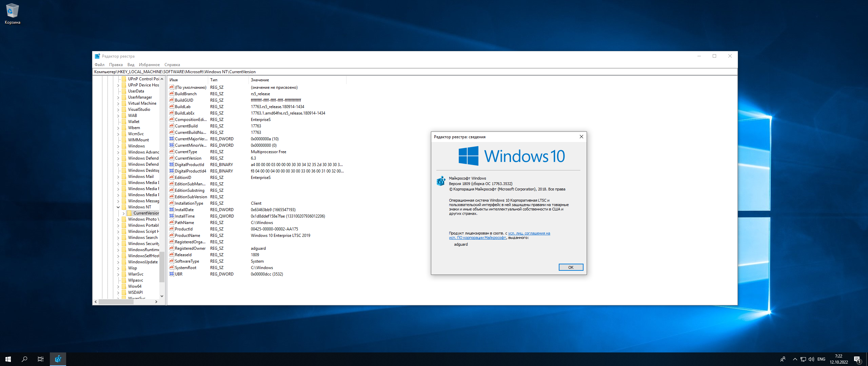Click the value 'Windows 10 Enterprise LTSC 2019'

click(280, 235)
